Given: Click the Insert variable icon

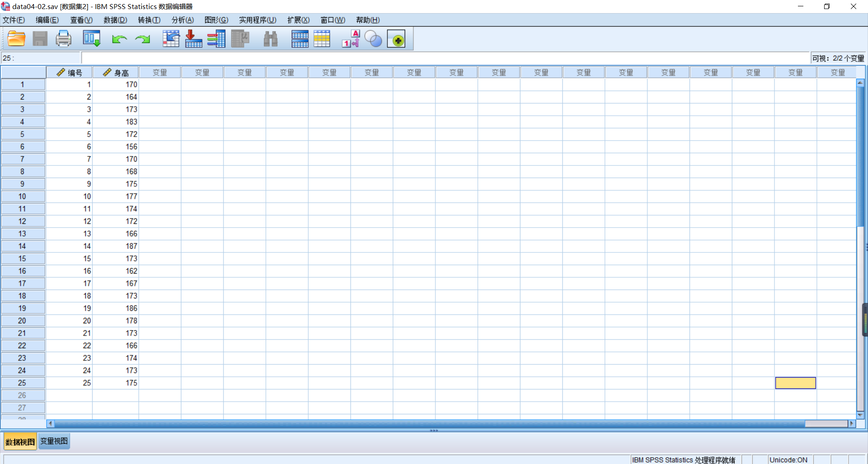Looking at the screenshot, I should tap(322, 39).
